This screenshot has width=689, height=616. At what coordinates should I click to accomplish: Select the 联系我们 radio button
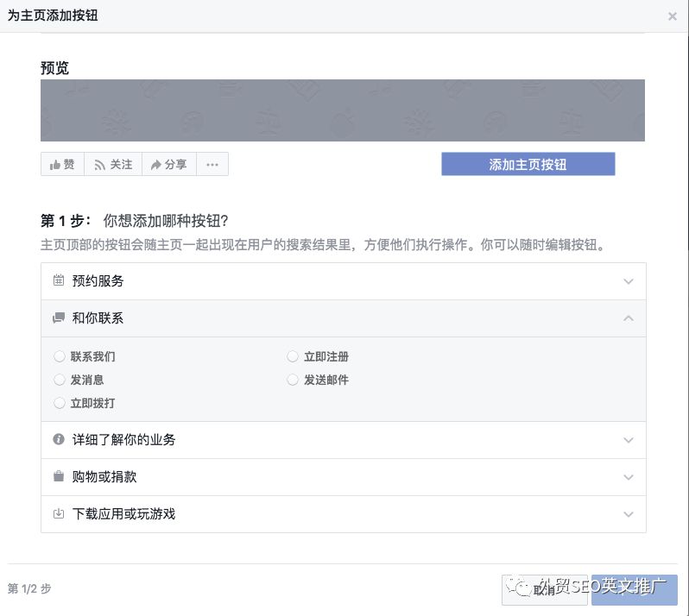(60, 356)
